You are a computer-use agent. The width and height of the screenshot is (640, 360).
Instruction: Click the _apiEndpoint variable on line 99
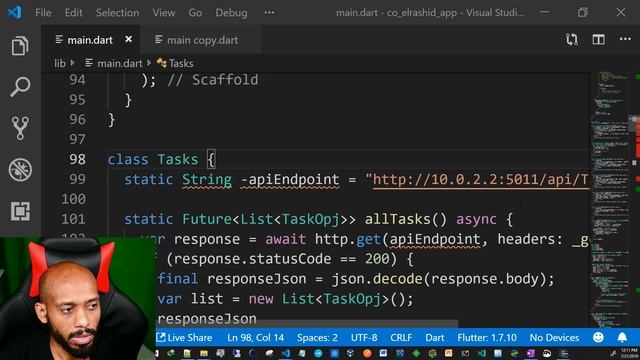coord(290,180)
